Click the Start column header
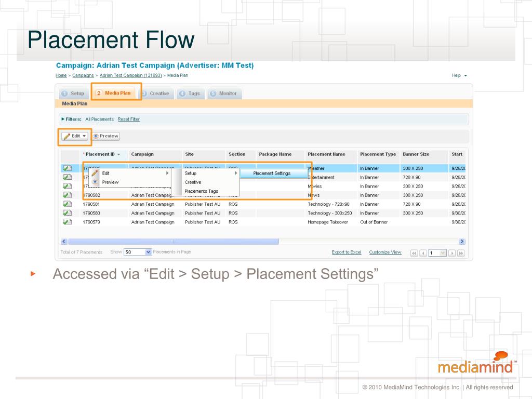Viewport: 532px width, 399px height. (x=457, y=154)
